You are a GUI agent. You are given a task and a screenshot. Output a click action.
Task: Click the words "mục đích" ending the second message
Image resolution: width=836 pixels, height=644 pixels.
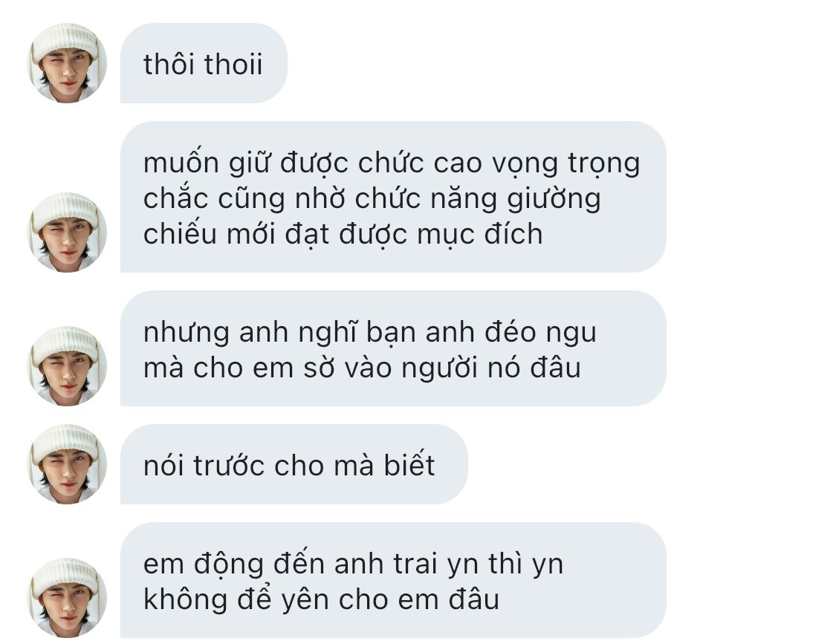tap(480, 235)
